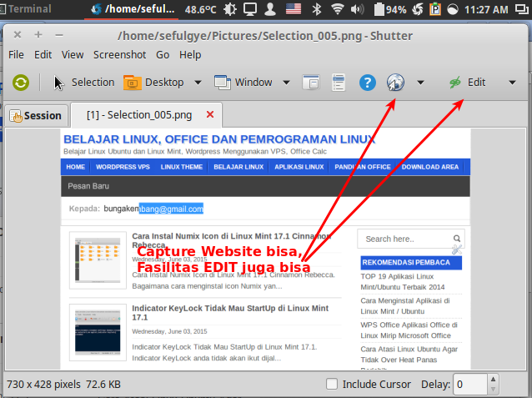Click the round white tray icon before the clock
Viewport: 532px width, 398px height.
tap(453, 9)
